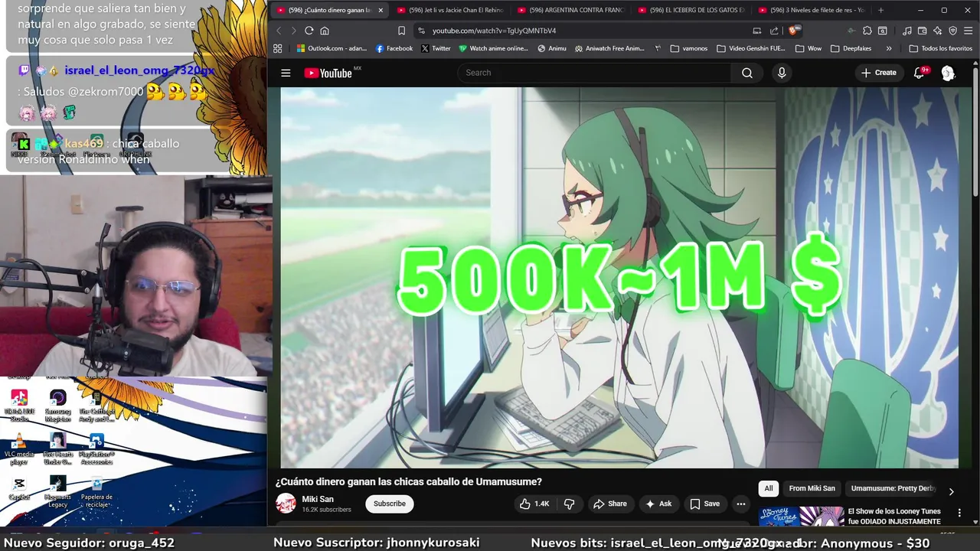The width and height of the screenshot is (980, 551).
Task: Dislike the video with thumbs-down
Action: pyautogui.click(x=569, y=504)
